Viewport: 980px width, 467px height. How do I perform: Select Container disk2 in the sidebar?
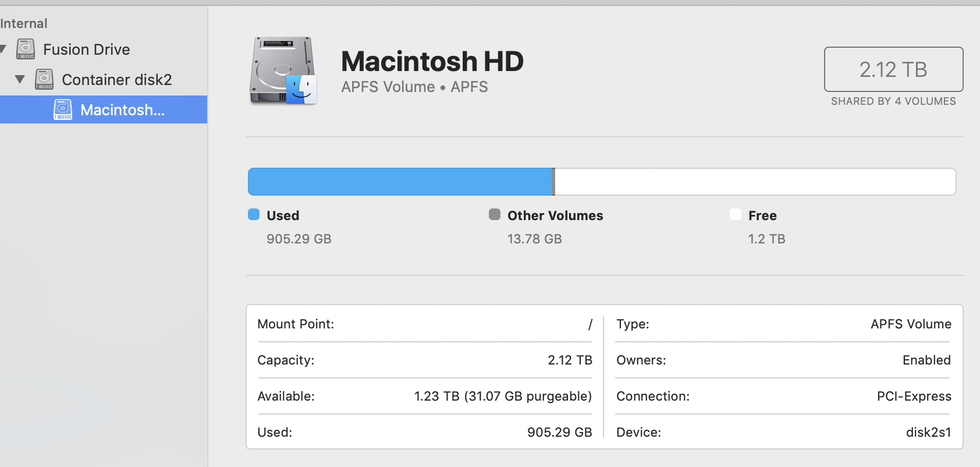click(104, 80)
